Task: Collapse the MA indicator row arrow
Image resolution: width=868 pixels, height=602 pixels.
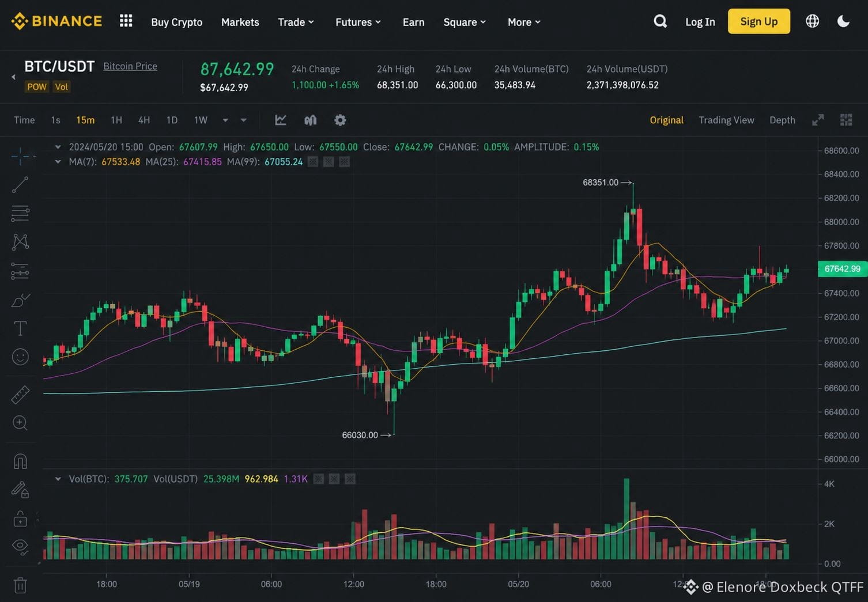Action: pos(58,162)
